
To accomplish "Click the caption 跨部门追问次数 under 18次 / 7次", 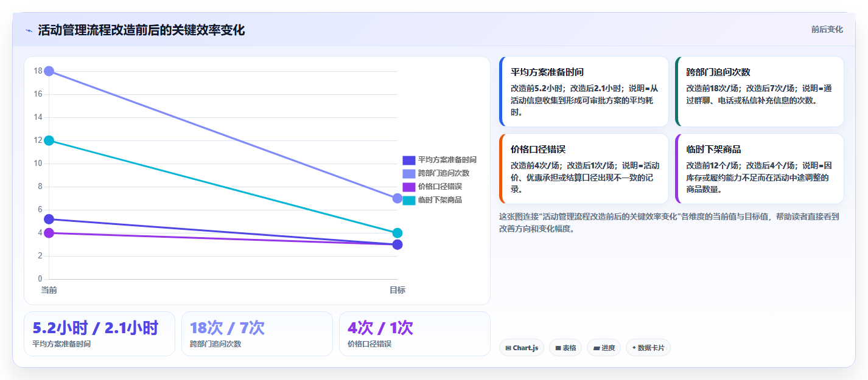I will [x=215, y=344].
